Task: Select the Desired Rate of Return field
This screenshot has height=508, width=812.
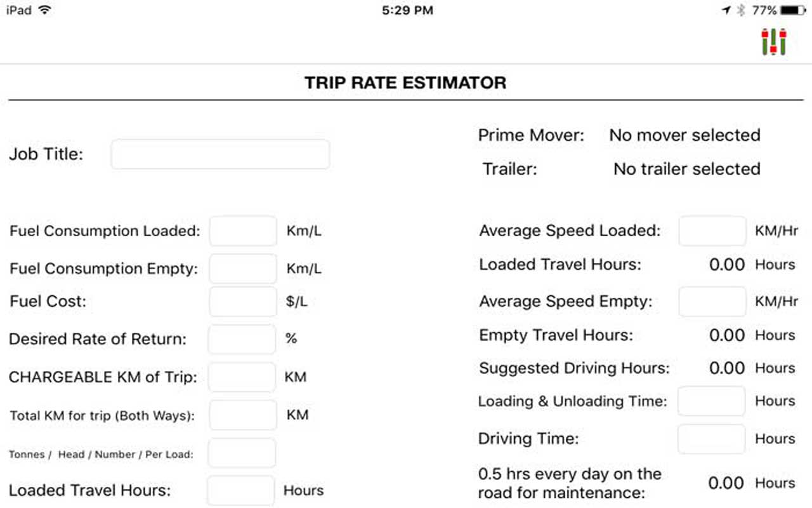Action: [x=242, y=339]
